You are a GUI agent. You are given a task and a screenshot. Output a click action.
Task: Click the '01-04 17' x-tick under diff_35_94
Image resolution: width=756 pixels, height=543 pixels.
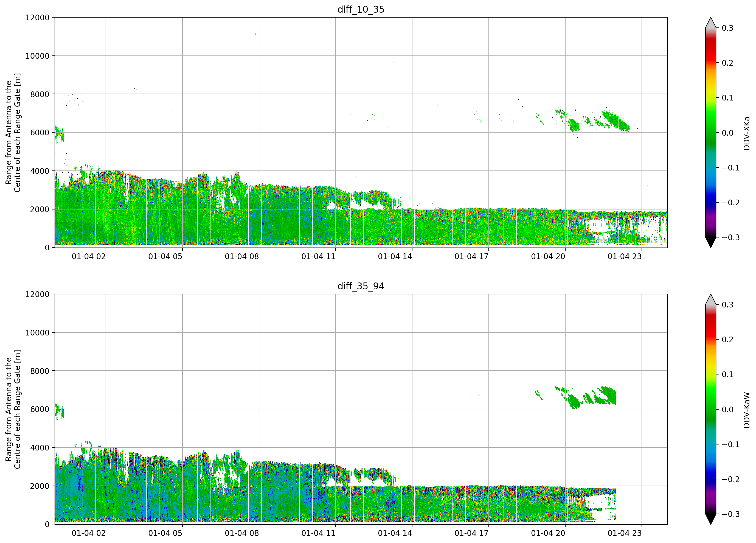[x=472, y=533]
